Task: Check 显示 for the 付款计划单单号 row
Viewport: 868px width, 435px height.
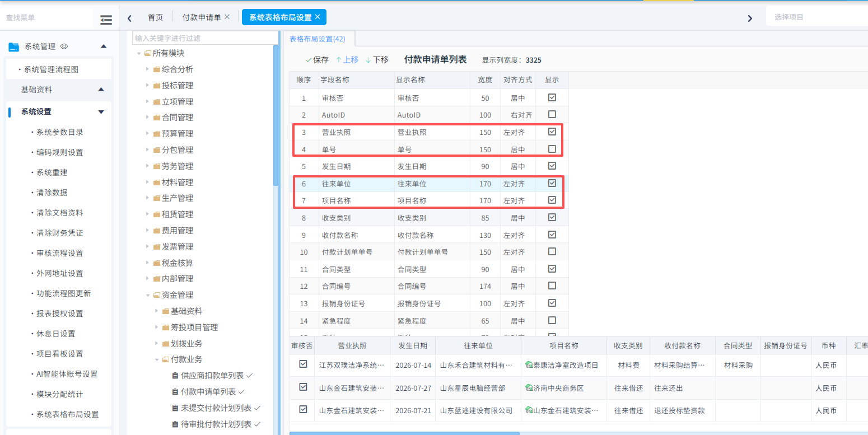Action: point(552,251)
